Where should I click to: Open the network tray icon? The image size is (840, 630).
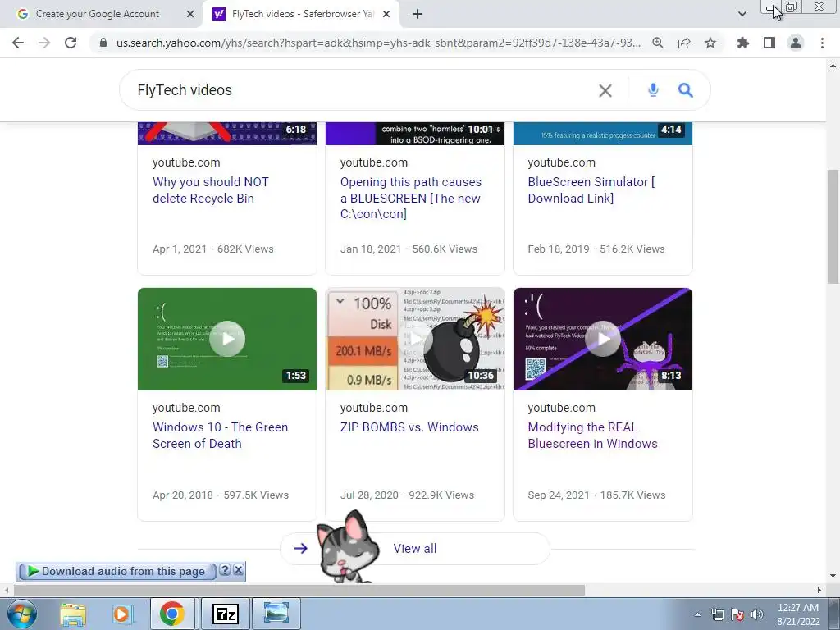tap(717, 614)
